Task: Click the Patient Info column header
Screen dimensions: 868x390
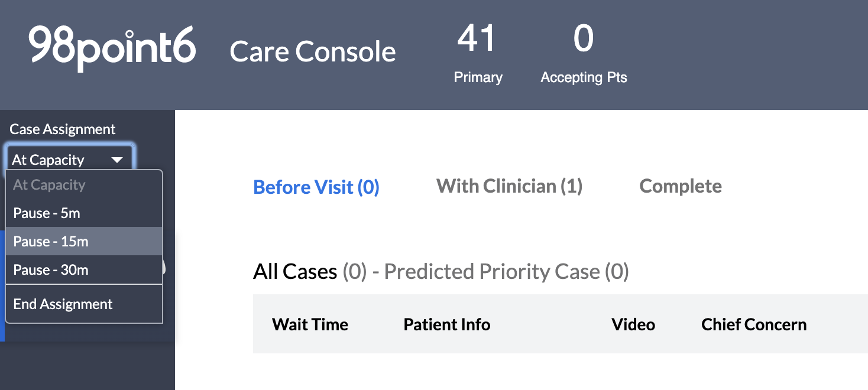Action: click(447, 324)
